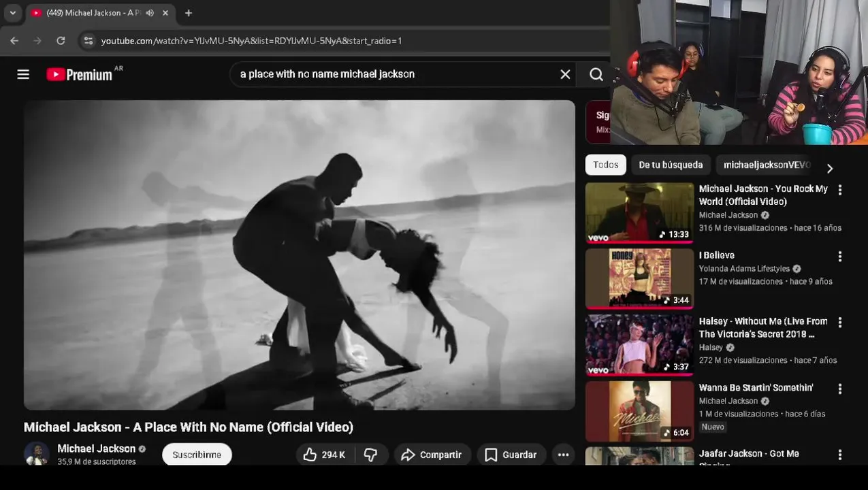868x490 pixels.
Task: Run search with the magnifier icon
Action: pyautogui.click(x=596, y=74)
